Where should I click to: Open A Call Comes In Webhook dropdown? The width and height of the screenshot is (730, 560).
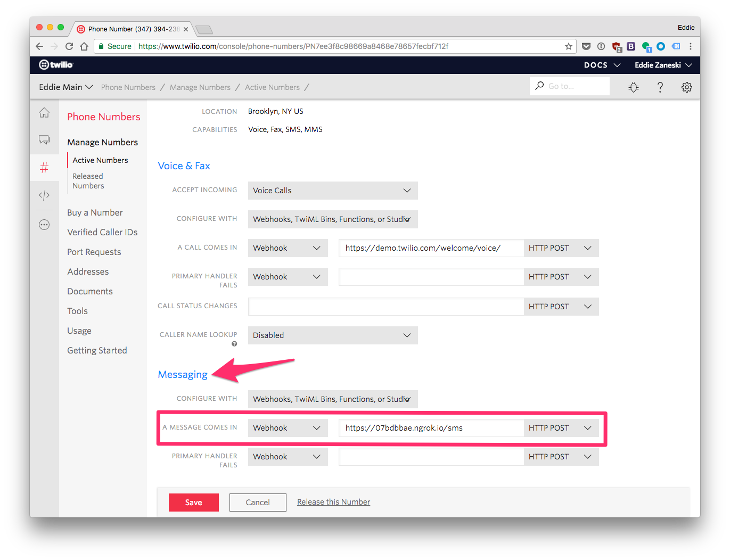click(x=288, y=248)
